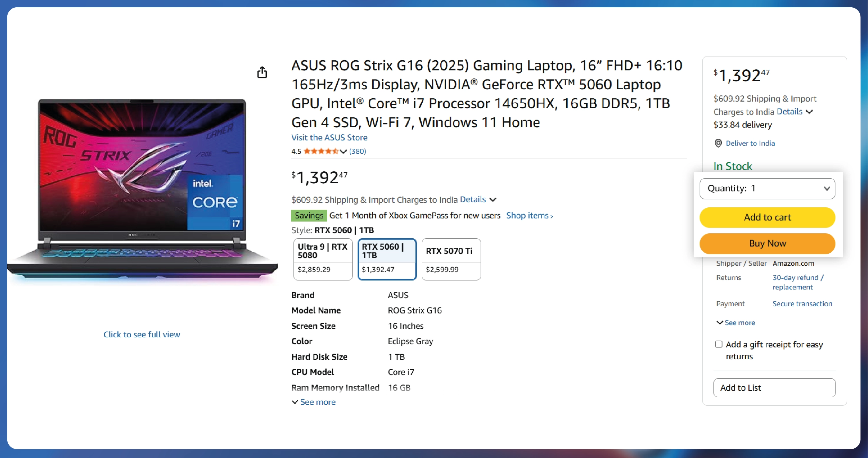Open the Shop items link
The image size is (868, 458).
pos(529,216)
